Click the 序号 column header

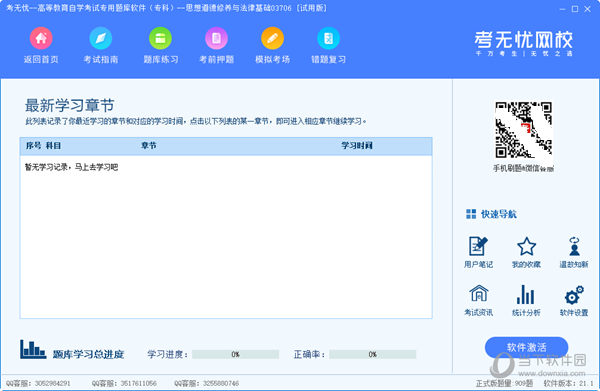pos(33,145)
